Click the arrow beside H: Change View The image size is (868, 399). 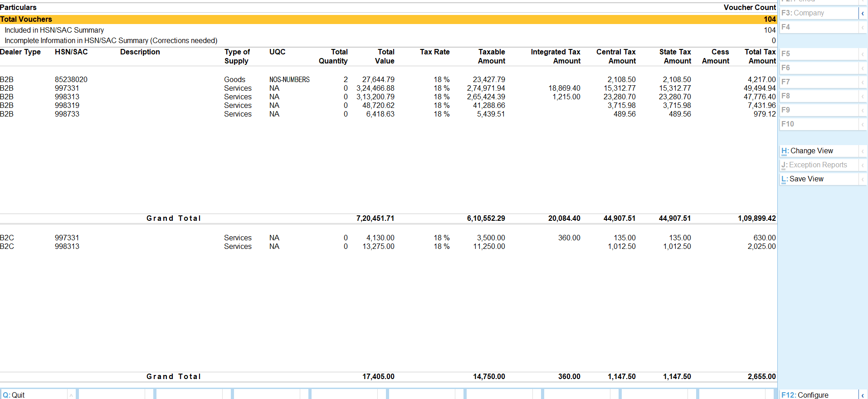pyautogui.click(x=862, y=151)
